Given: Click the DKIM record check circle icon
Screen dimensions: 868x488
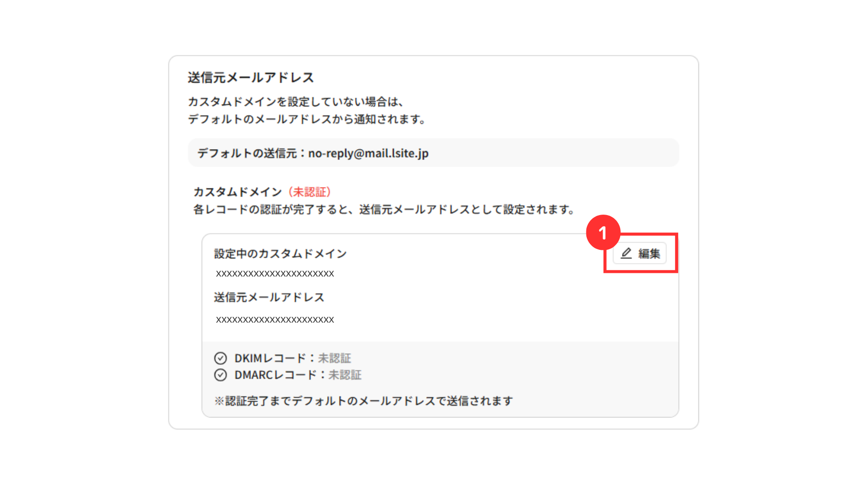Looking at the screenshot, I should pyautogui.click(x=221, y=358).
